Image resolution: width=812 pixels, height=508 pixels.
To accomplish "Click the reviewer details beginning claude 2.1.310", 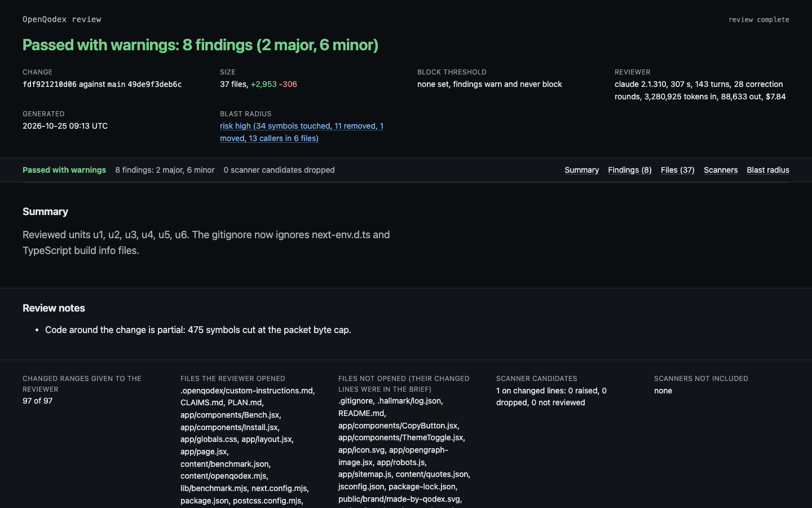I will coord(700,90).
